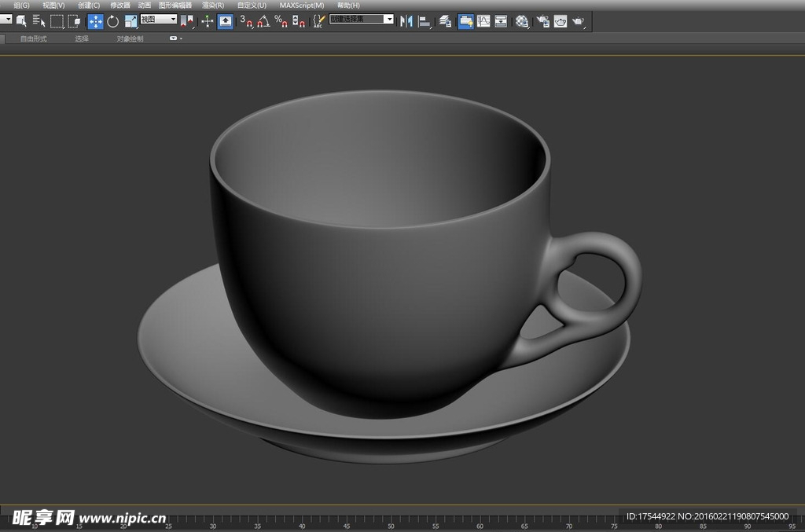The height and width of the screenshot is (532, 805).
Task: Open the named selection sets dropdown
Action: (x=388, y=19)
